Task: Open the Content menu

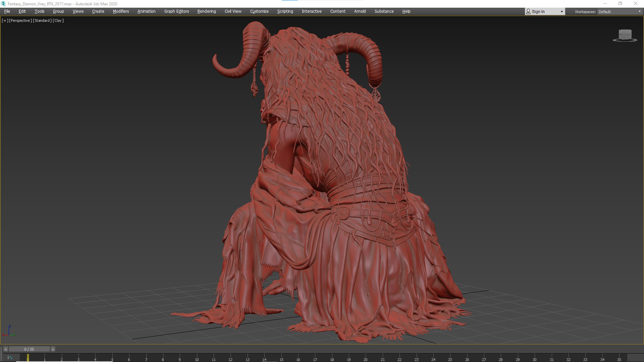Action: coord(338,11)
